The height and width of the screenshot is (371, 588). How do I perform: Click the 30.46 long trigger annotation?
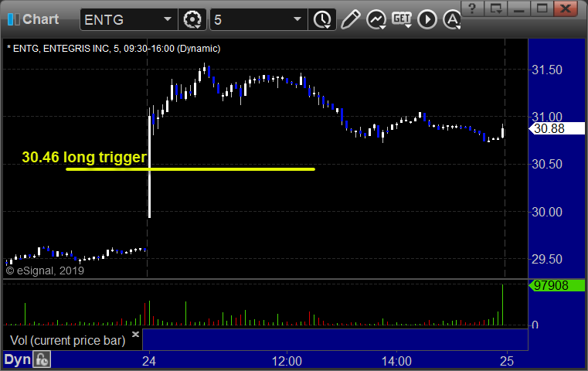[84, 157]
